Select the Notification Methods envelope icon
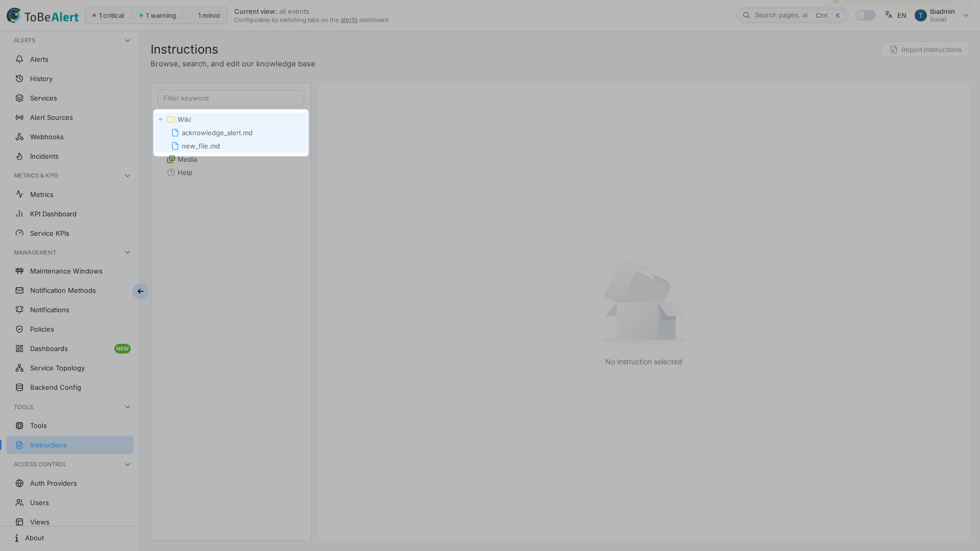 point(19,290)
